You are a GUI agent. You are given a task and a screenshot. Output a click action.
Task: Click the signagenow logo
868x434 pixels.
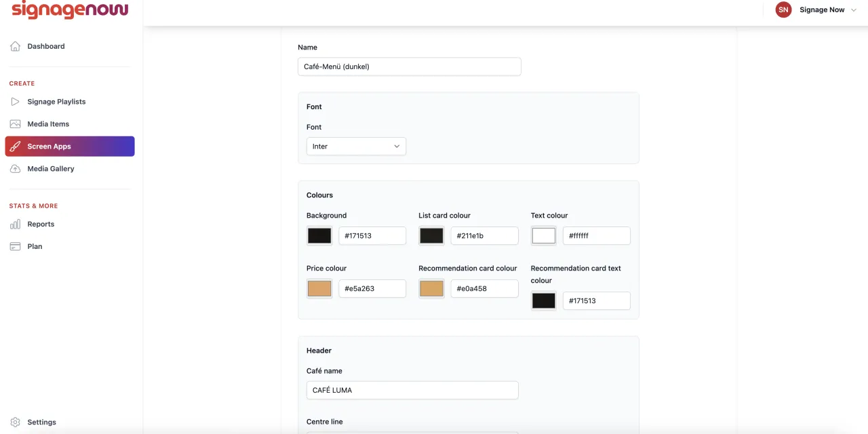[x=70, y=9]
